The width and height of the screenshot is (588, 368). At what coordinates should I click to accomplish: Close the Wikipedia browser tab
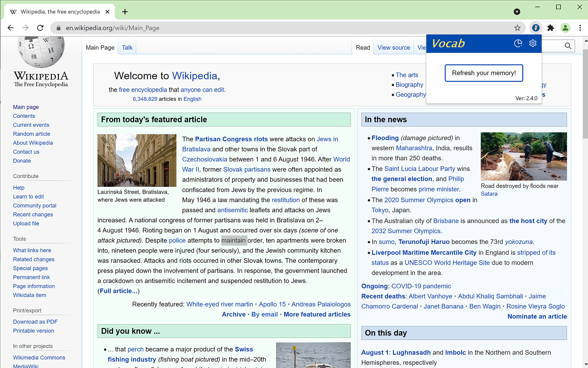(x=107, y=11)
